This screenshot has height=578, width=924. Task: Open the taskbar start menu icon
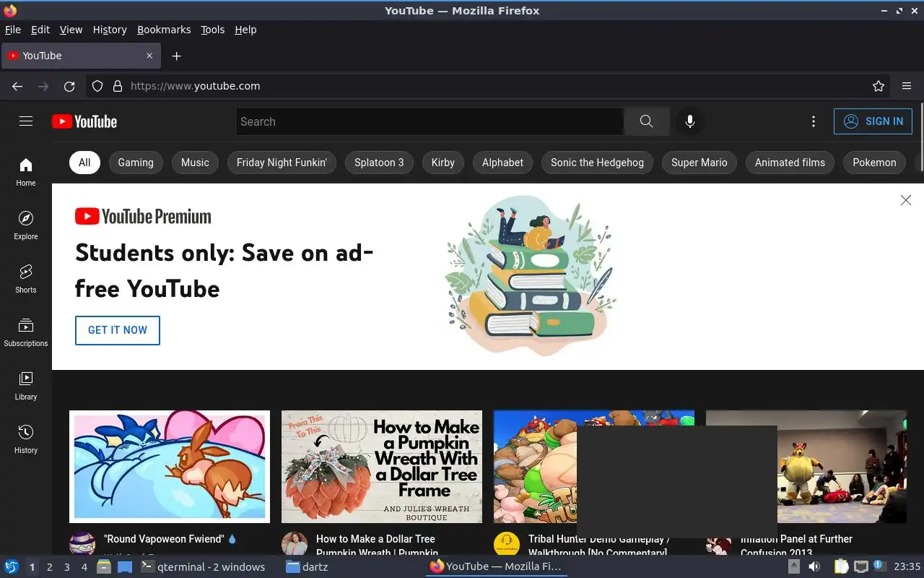(x=12, y=567)
